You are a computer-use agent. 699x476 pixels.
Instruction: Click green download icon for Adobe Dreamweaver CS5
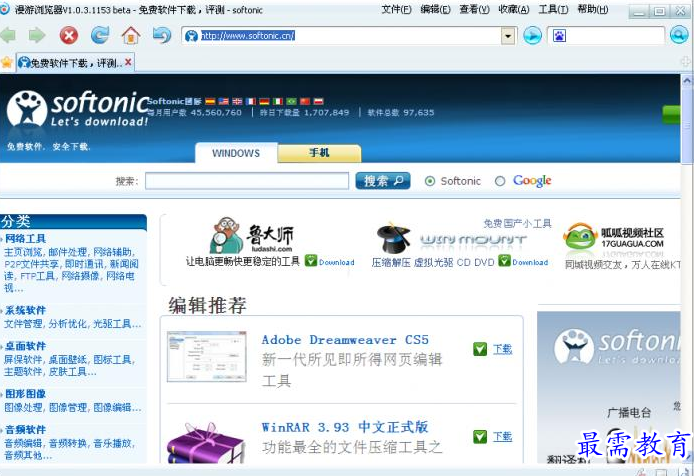click(x=480, y=349)
